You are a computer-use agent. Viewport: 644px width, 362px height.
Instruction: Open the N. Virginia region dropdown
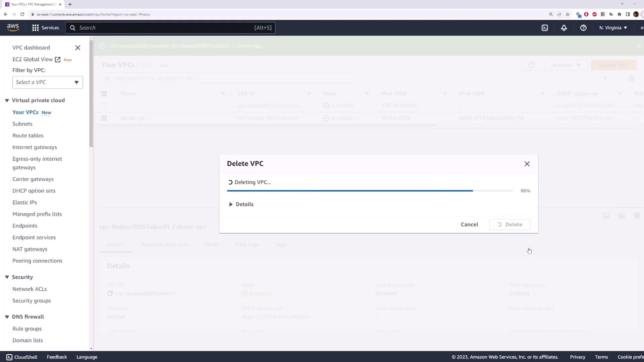click(613, 28)
